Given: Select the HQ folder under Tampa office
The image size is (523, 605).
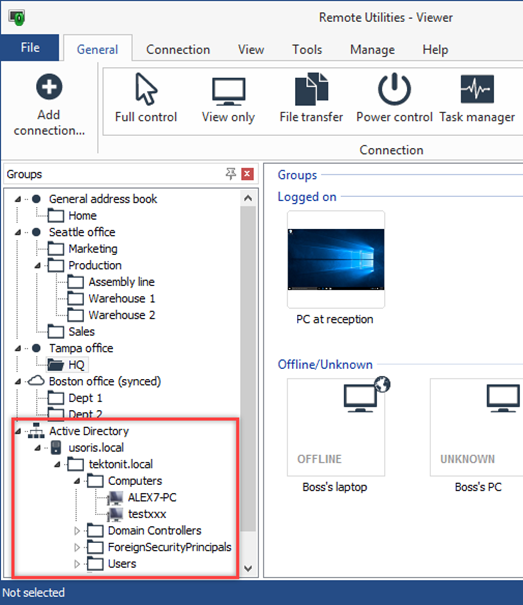Looking at the screenshot, I should coord(67,365).
